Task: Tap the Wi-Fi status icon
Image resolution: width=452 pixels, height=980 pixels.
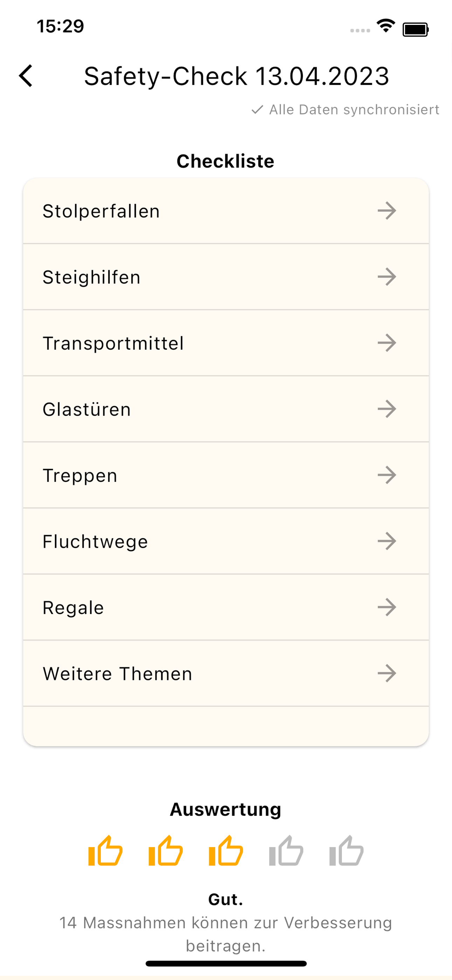Action: (386, 26)
